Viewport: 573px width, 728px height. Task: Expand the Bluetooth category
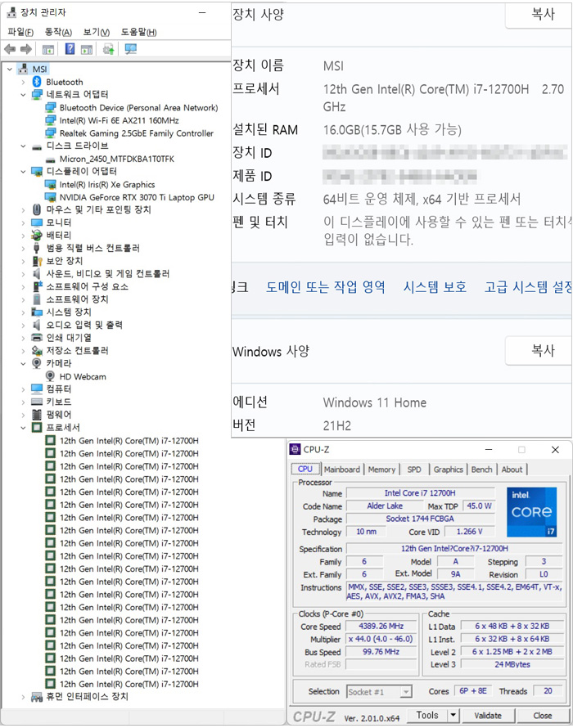23,82
